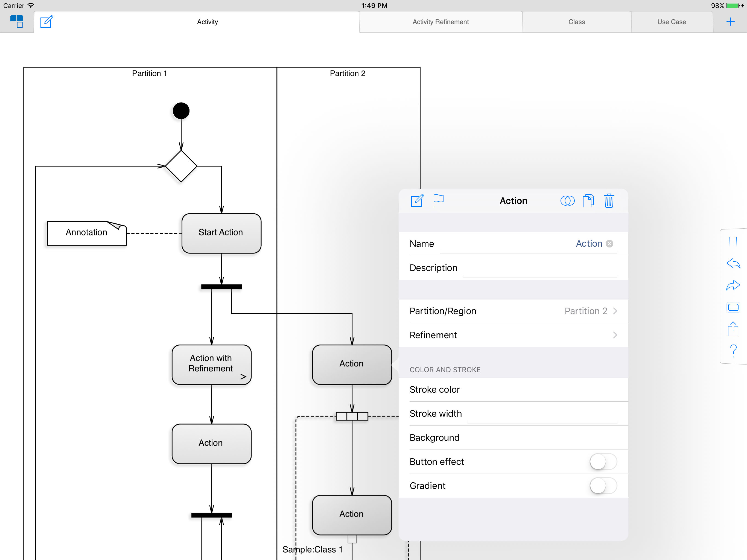Switch to the Activity tab
This screenshot has width=747, height=560.
[x=207, y=22]
